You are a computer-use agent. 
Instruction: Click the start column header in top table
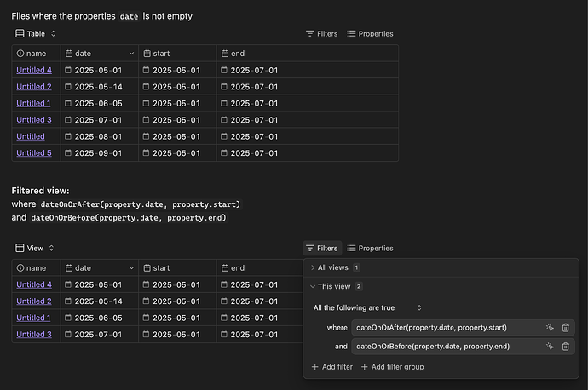click(x=177, y=54)
